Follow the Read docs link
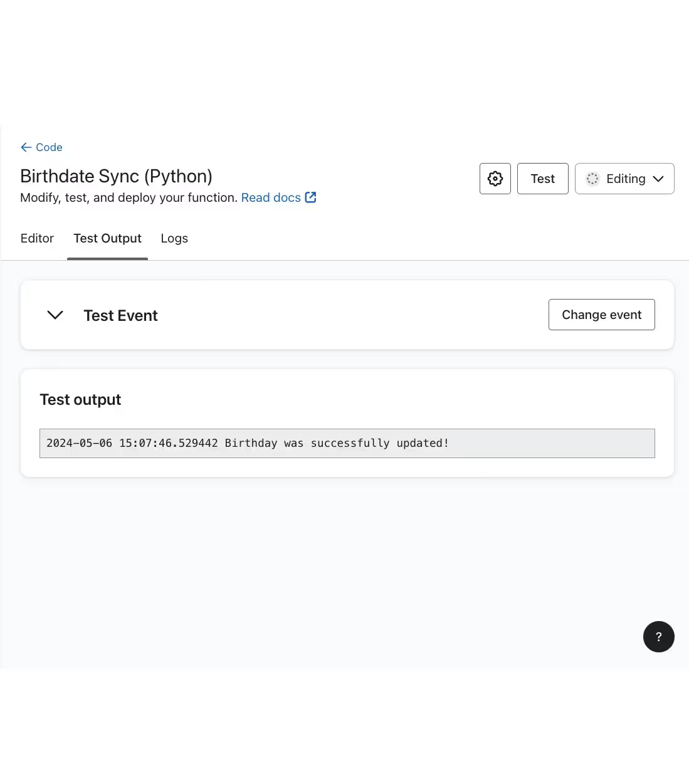 click(271, 197)
